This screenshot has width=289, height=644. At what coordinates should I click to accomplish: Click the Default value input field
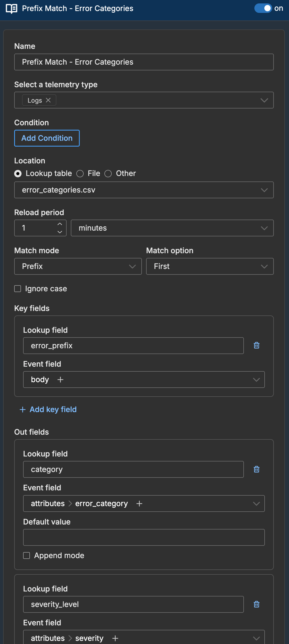pyautogui.click(x=144, y=537)
